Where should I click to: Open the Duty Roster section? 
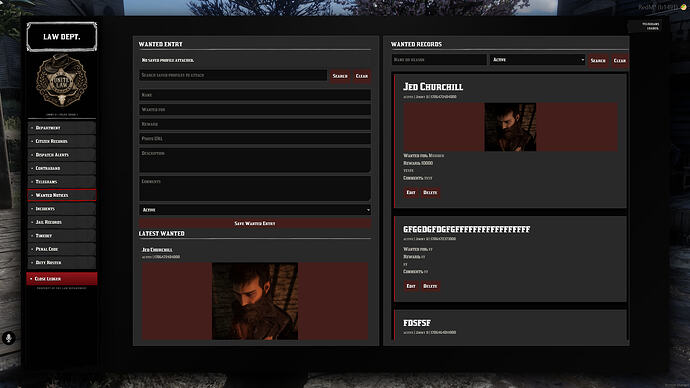(x=62, y=263)
